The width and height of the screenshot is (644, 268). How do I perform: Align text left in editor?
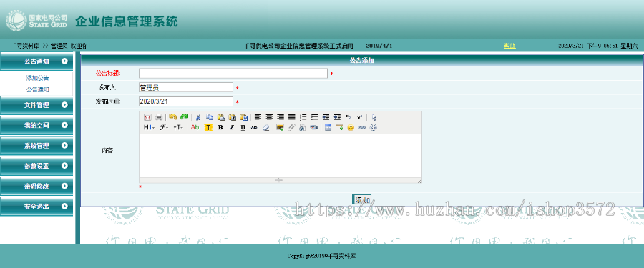[x=258, y=117]
